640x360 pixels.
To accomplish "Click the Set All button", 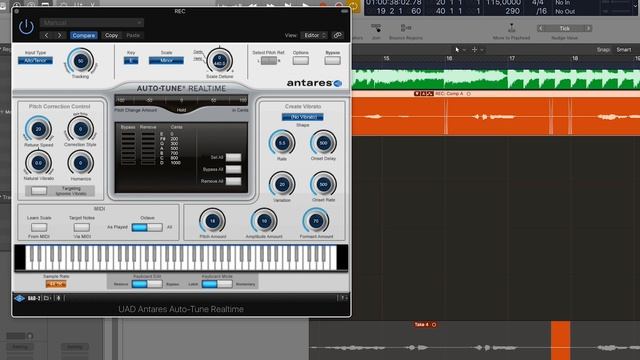I will click(233, 157).
